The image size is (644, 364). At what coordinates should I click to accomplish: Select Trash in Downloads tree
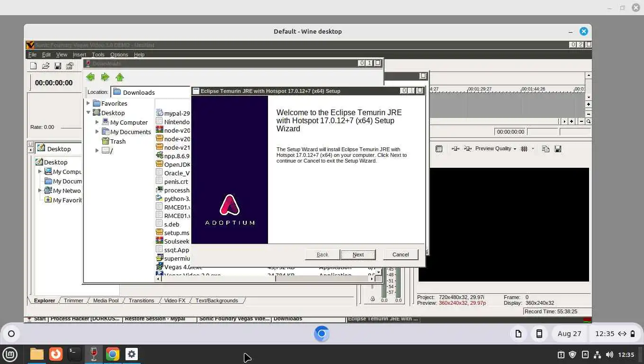[x=114, y=141]
